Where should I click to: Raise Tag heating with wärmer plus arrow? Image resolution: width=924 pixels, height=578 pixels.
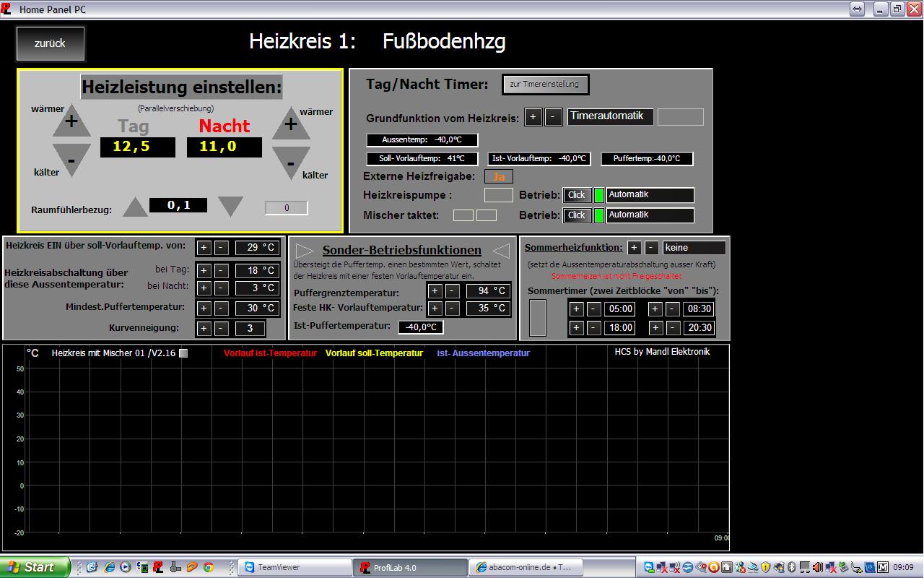(71, 121)
